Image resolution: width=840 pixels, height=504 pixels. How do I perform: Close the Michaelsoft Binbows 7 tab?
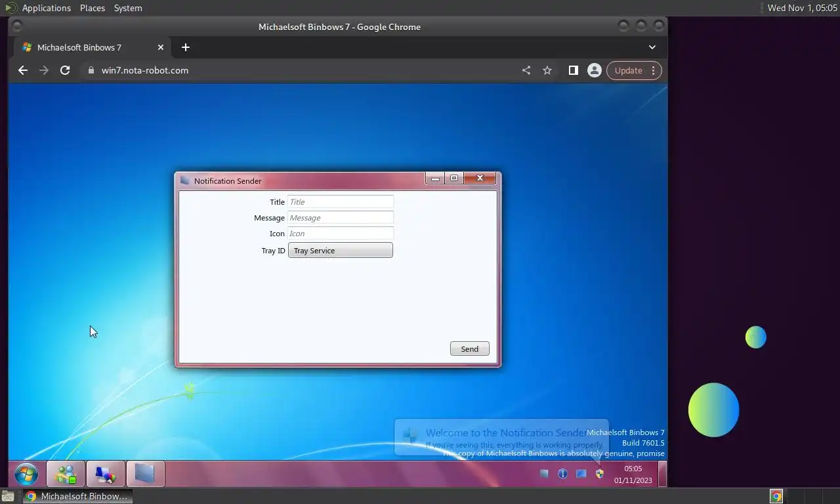(x=161, y=47)
